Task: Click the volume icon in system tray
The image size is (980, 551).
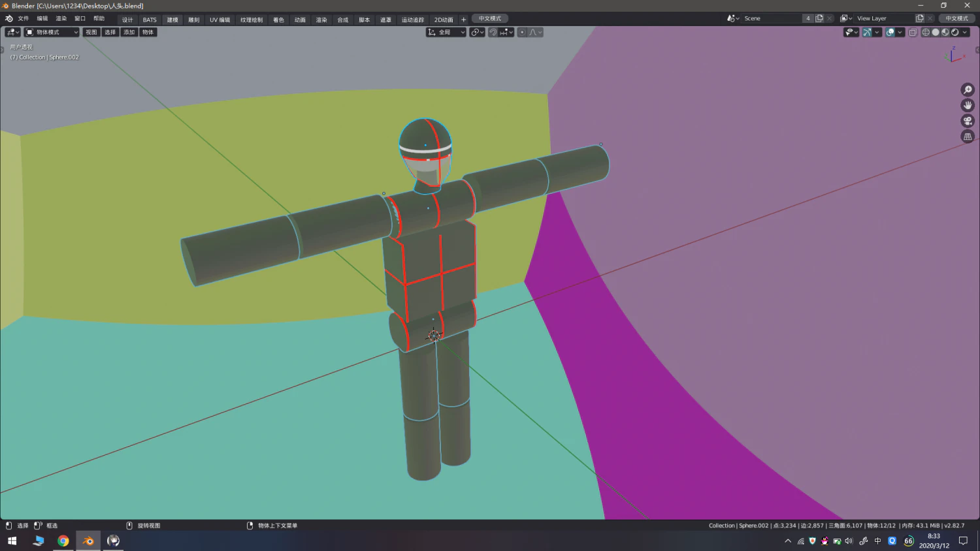Action: (x=849, y=541)
